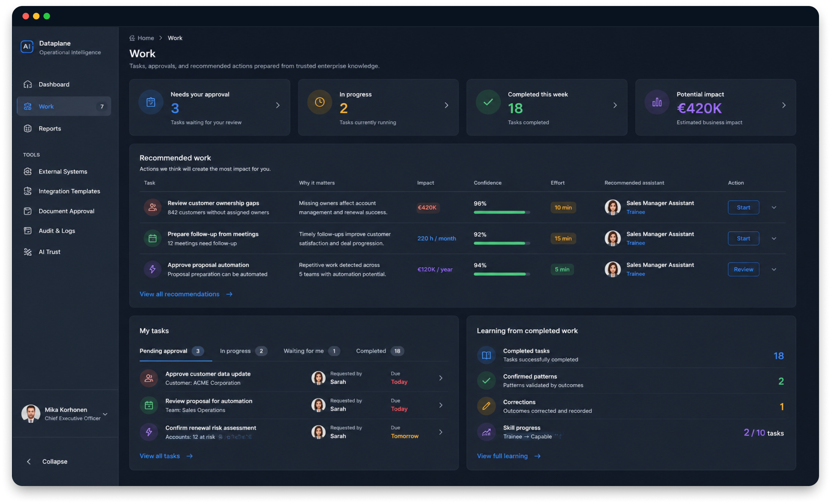831x504 pixels.
Task: Click the 15 min effort badge
Action: pos(563,239)
